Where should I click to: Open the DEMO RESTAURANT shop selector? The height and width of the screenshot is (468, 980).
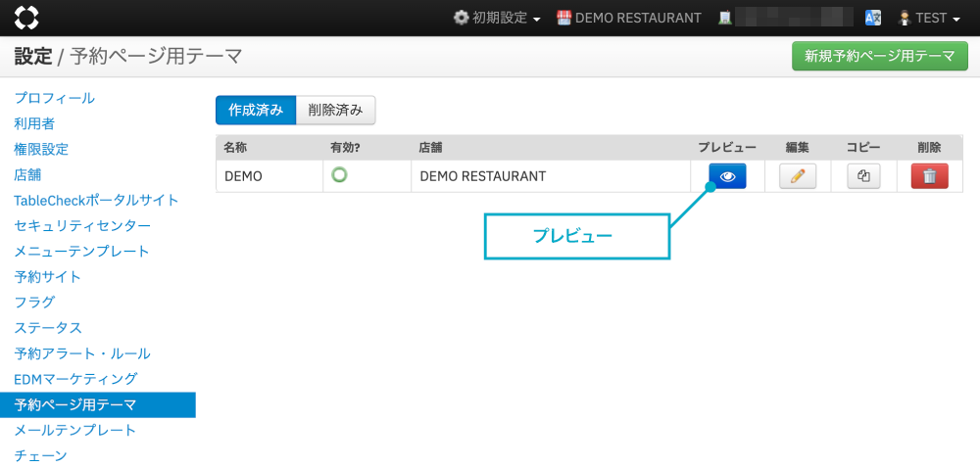coord(628,18)
